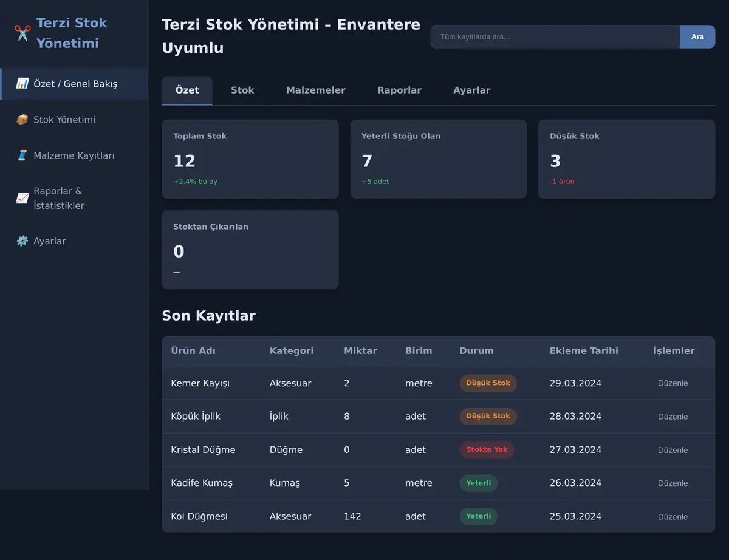This screenshot has height=560, width=729.
Task: Click the Ürün Adı column header
Action: point(193,351)
